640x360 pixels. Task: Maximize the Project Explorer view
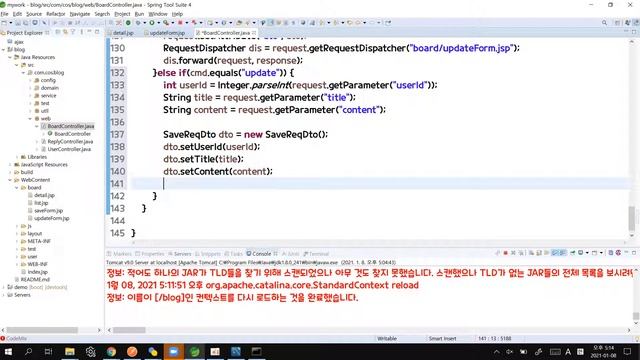(x=97, y=32)
